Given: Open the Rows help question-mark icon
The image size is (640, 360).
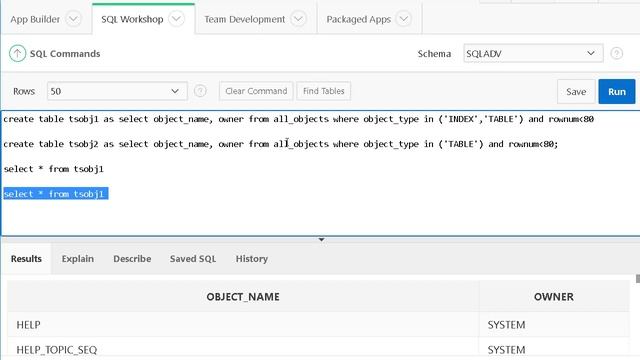Looking at the screenshot, I should tap(200, 91).
